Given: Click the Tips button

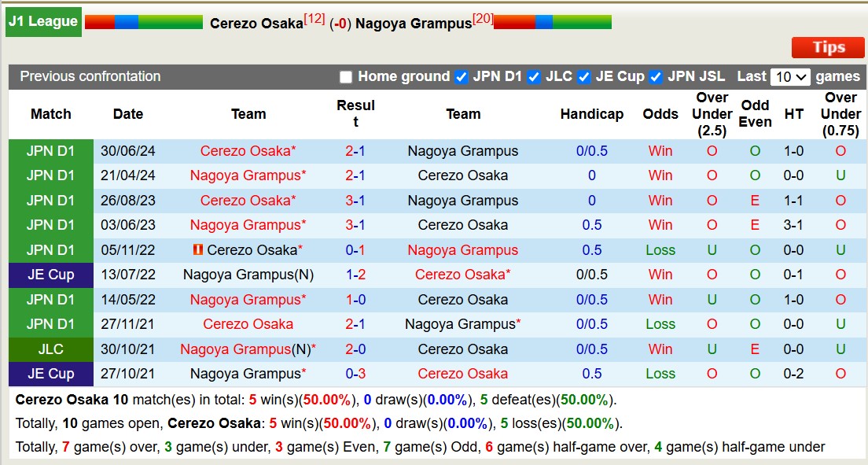Looking at the screenshot, I should coord(827,47).
